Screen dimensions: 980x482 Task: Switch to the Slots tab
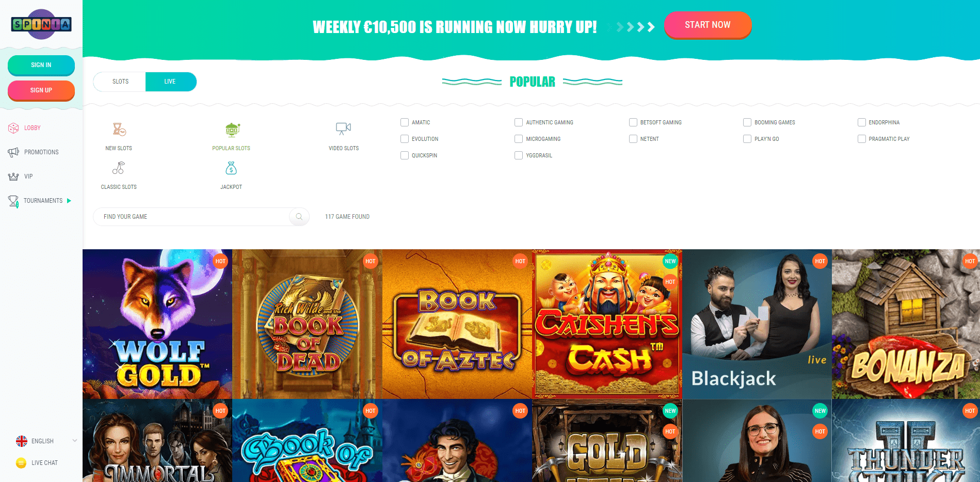point(120,82)
